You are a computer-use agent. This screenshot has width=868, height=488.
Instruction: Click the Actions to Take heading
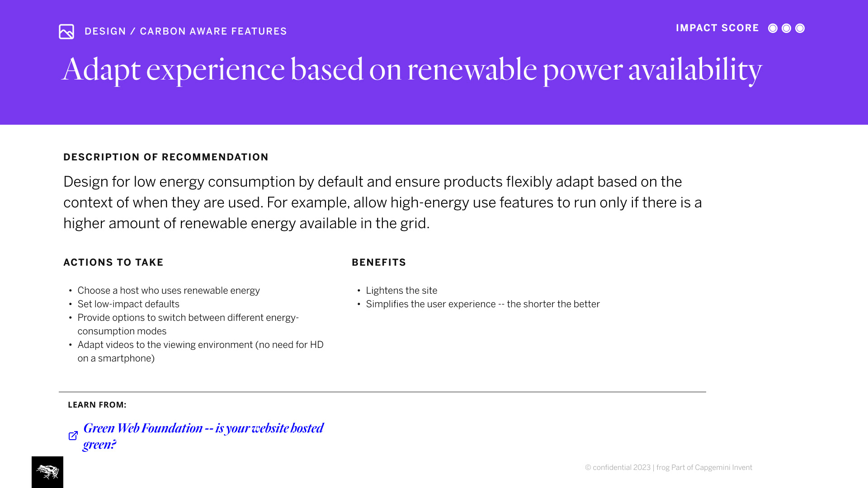(x=113, y=263)
